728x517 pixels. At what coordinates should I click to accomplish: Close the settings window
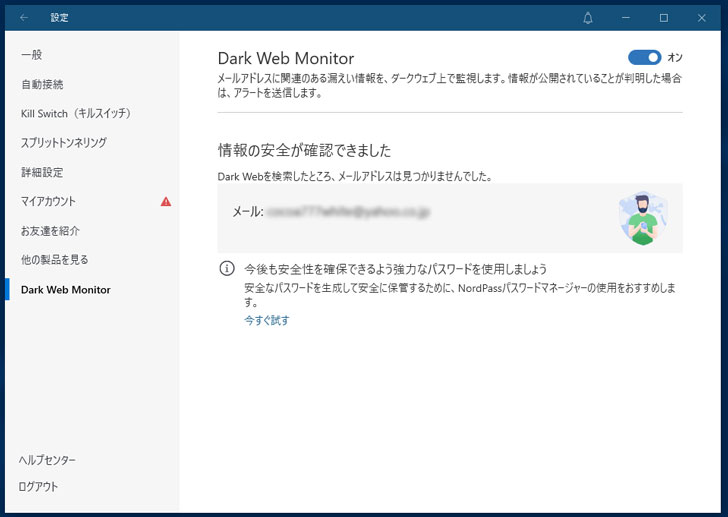tap(702, 18)
